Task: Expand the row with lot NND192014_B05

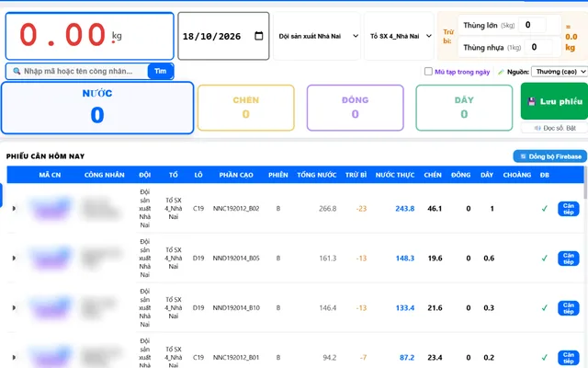Action: point(14,258)
